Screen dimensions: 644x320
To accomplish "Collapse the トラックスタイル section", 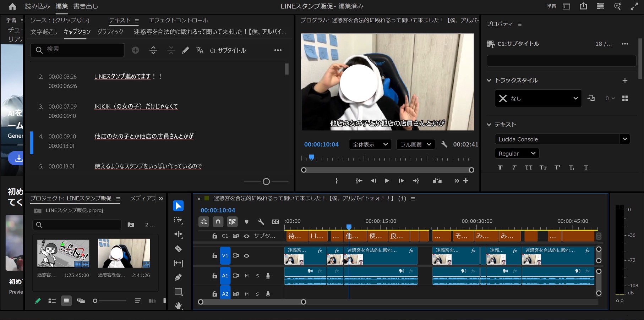I will pos(489,81).
